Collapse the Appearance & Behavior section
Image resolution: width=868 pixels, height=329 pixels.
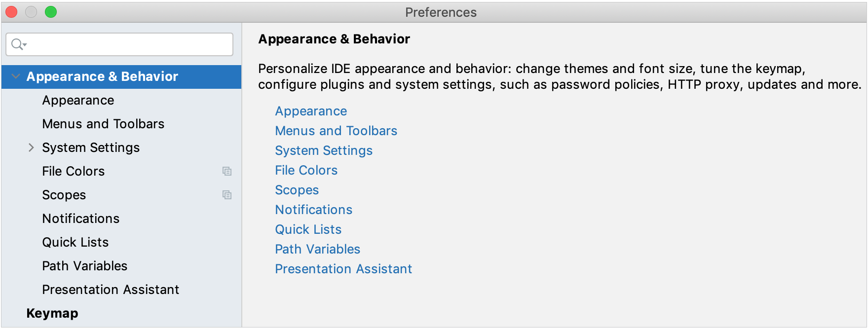click(15, 76)
